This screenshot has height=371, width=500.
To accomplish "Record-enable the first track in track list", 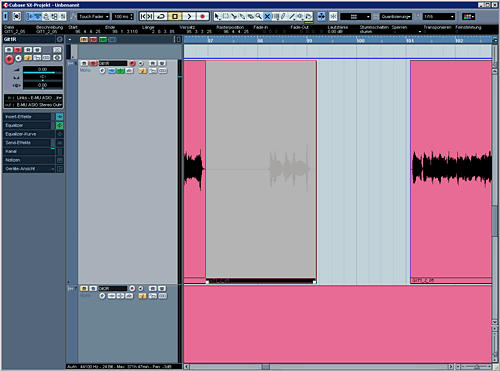I will click(132, 63).
